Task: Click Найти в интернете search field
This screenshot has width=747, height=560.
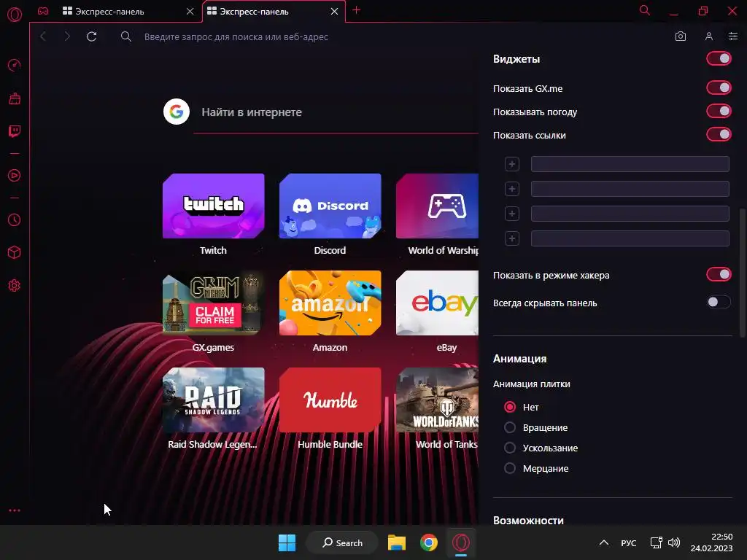Action: 336,112
